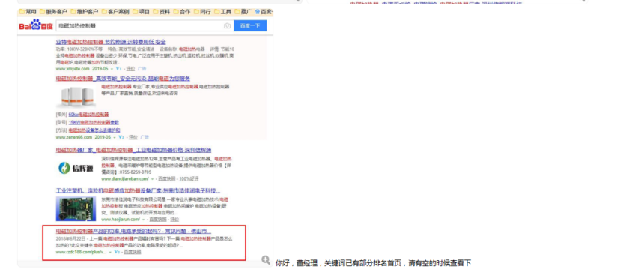Click the V2 badge next to www.rzdc188.com
The height and width of the screenshot is (272, 644).
(x=117, y=252)
